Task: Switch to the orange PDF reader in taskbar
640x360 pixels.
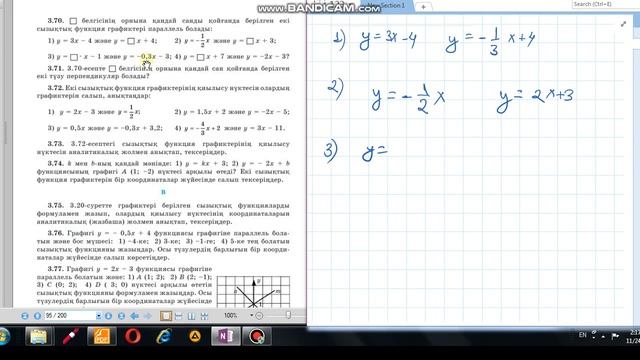Action: (101, 336)
